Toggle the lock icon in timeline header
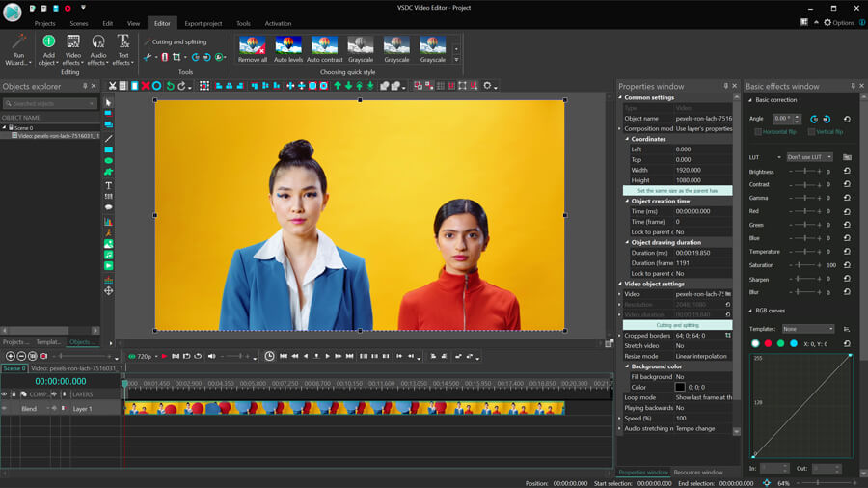 click(14, 393)
